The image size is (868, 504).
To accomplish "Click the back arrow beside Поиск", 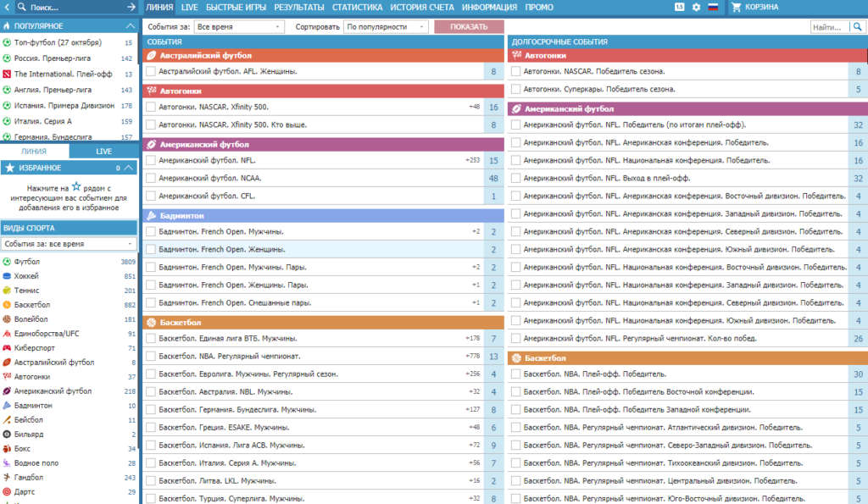I will [x=7, y=7].
